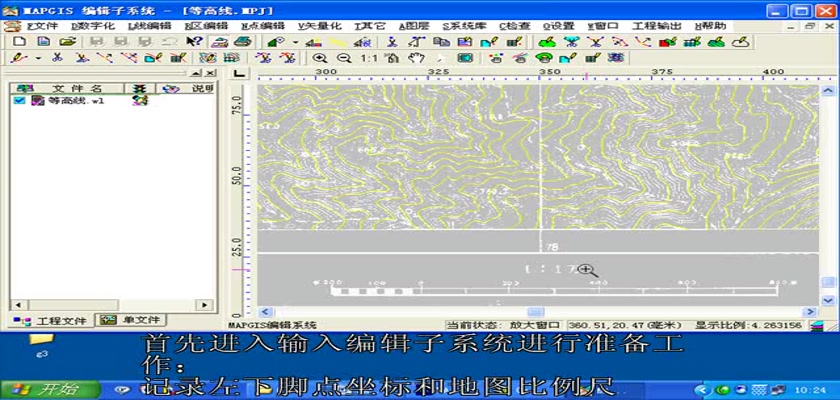840x400 pixels.
Task: Click the green ring with pencil icon
Action: point(544,58)
